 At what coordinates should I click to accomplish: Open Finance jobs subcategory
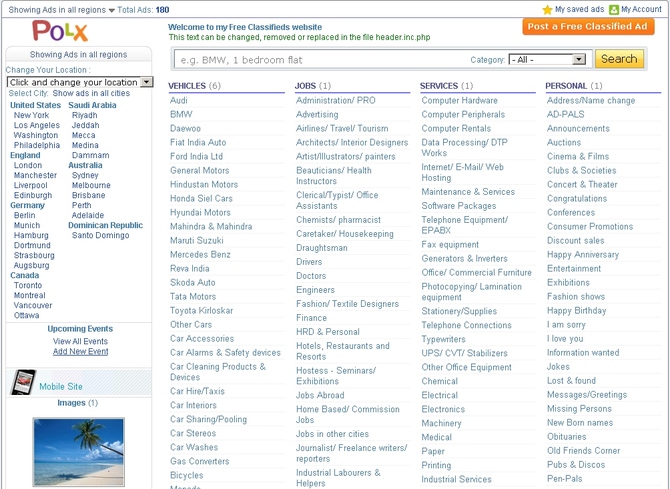[311, 318]
